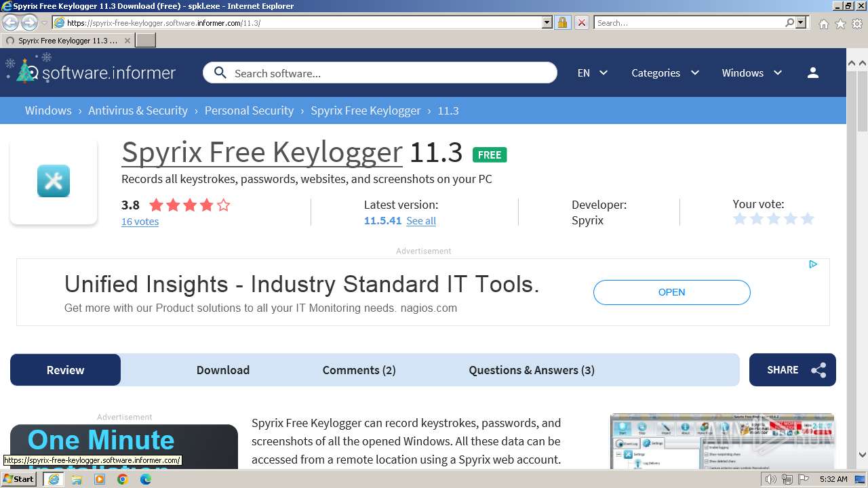Click the AdChoices icon on the advertisement

(x=813, y=264)
